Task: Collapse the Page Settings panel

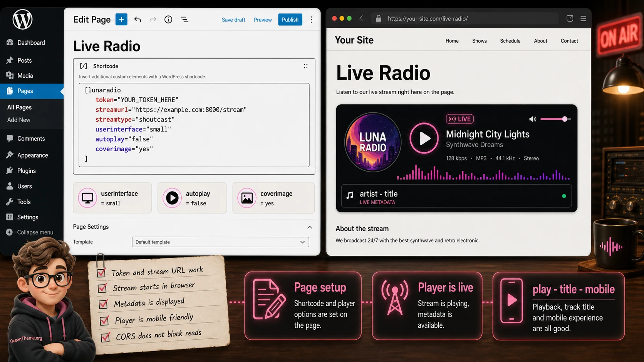Action: (310, 227)
